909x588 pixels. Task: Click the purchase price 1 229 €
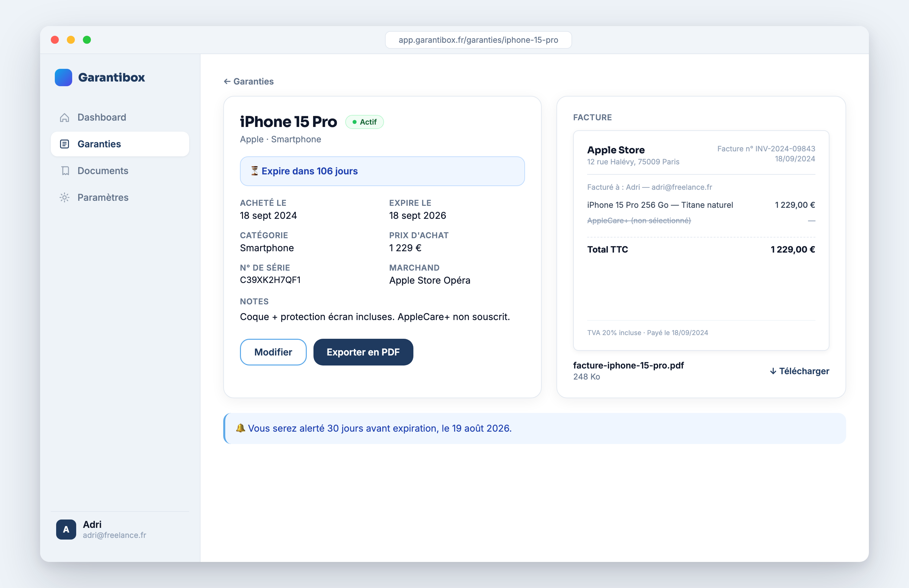tap(405, 248)
